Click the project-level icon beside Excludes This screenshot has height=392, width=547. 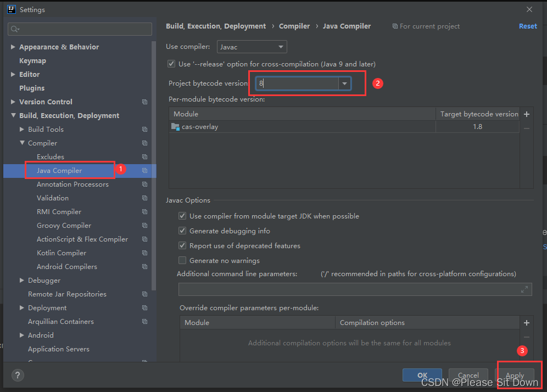145,157
